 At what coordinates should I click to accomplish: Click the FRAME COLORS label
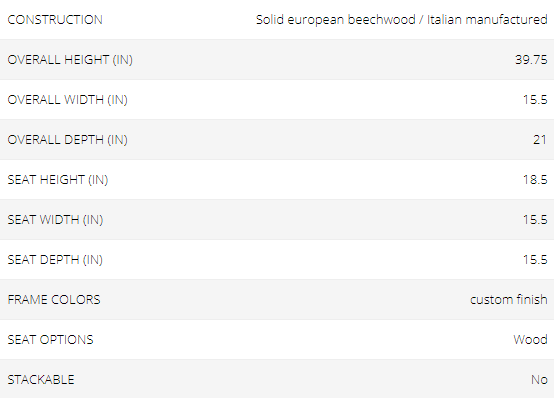point(54,300)
